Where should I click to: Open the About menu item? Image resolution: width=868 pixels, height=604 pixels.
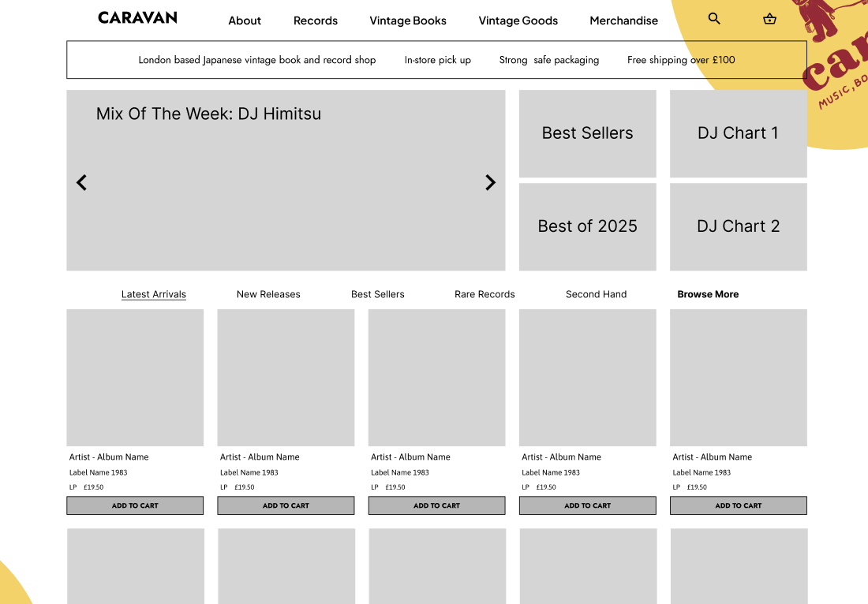(245, 21)
